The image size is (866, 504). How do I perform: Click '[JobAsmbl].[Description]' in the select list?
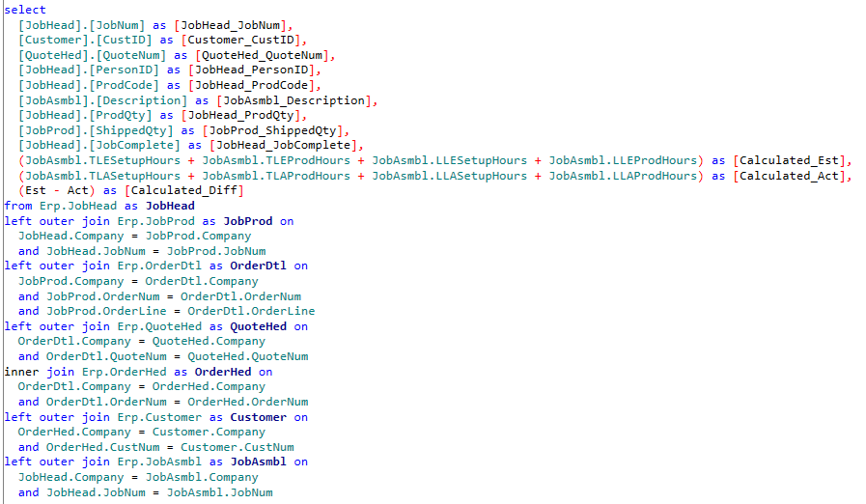coord(102,100)
